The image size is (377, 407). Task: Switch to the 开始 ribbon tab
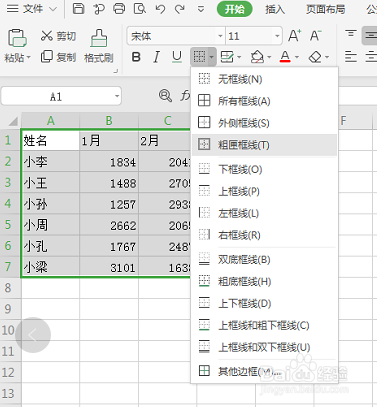click(x=234, y=9)
